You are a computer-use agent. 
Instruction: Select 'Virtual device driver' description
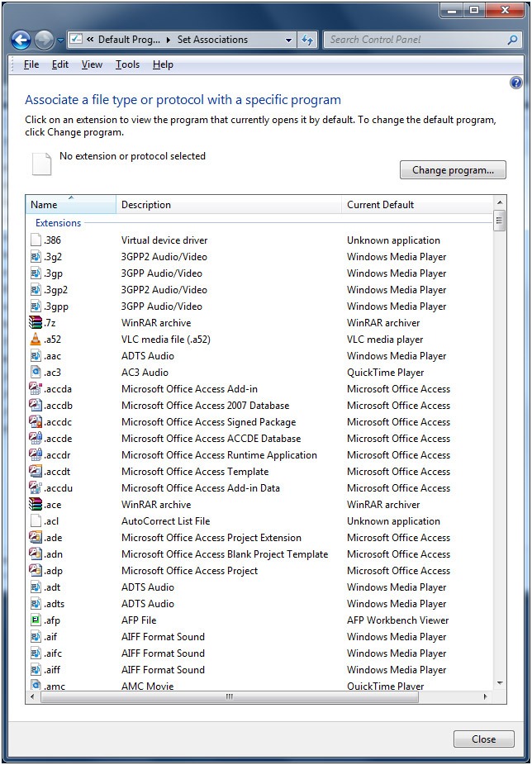click(164, 240)
